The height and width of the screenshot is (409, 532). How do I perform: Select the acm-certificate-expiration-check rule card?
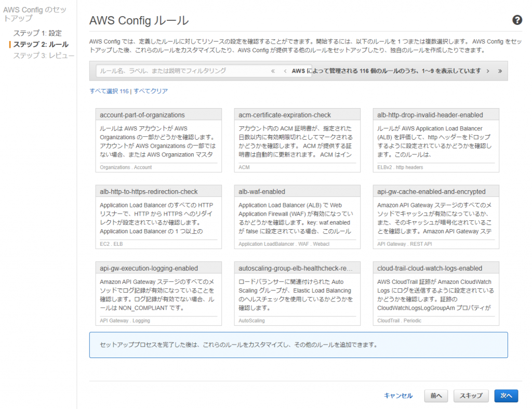(297, 140)
